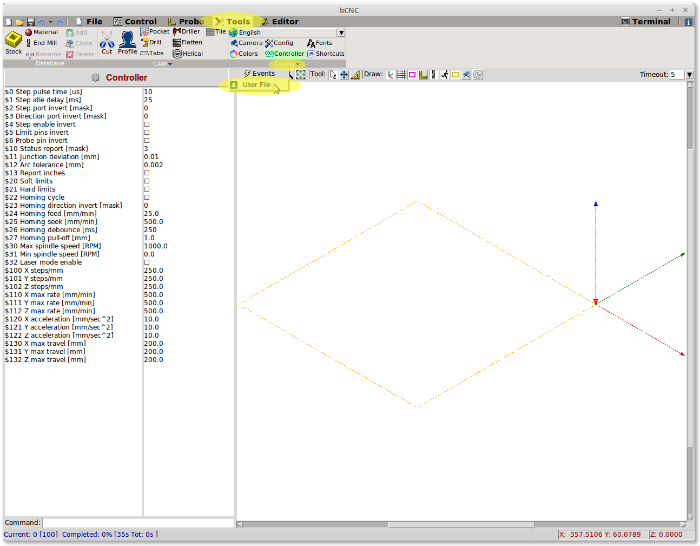Open Fonts configuration
The width and height of the screenshot is (700, 546).
(x=320, y=43)
